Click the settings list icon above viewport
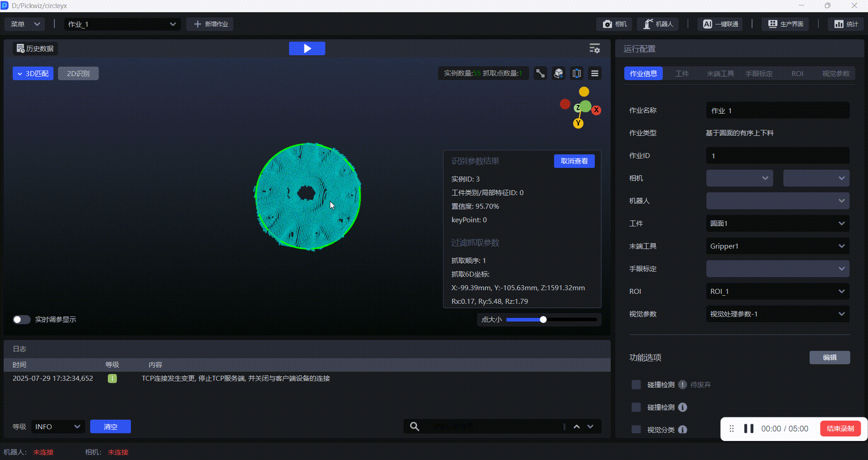The width and height of the screenshot is (868, 460). (594, 48)
